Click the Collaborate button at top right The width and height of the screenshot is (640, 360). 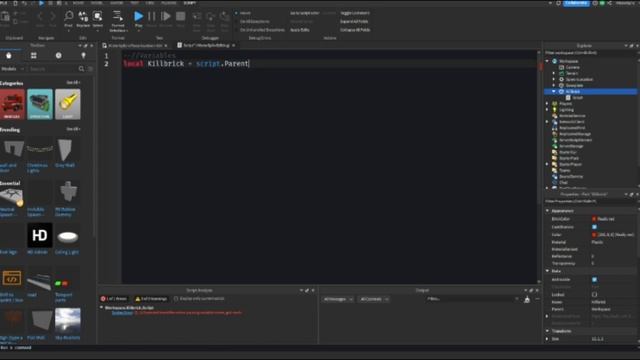576,3
